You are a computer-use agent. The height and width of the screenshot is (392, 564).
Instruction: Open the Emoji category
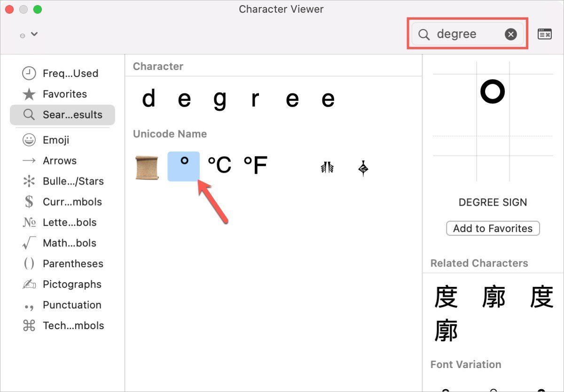pos(62,140)
